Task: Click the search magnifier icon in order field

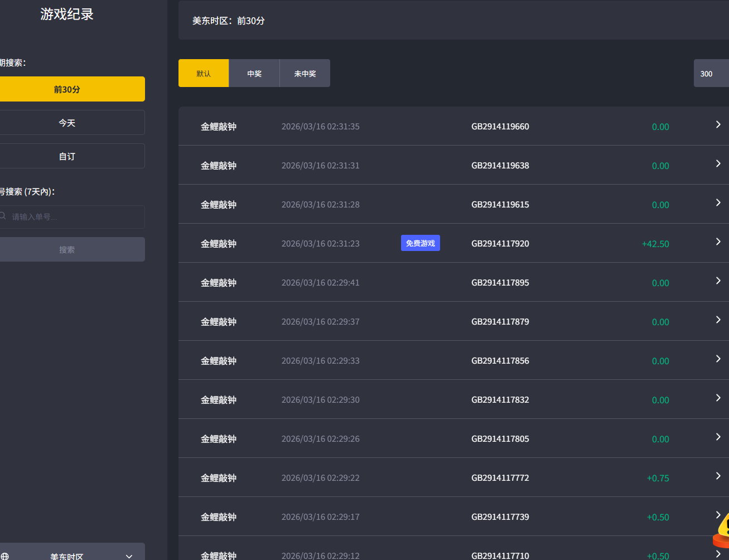Action: point(3,216)
